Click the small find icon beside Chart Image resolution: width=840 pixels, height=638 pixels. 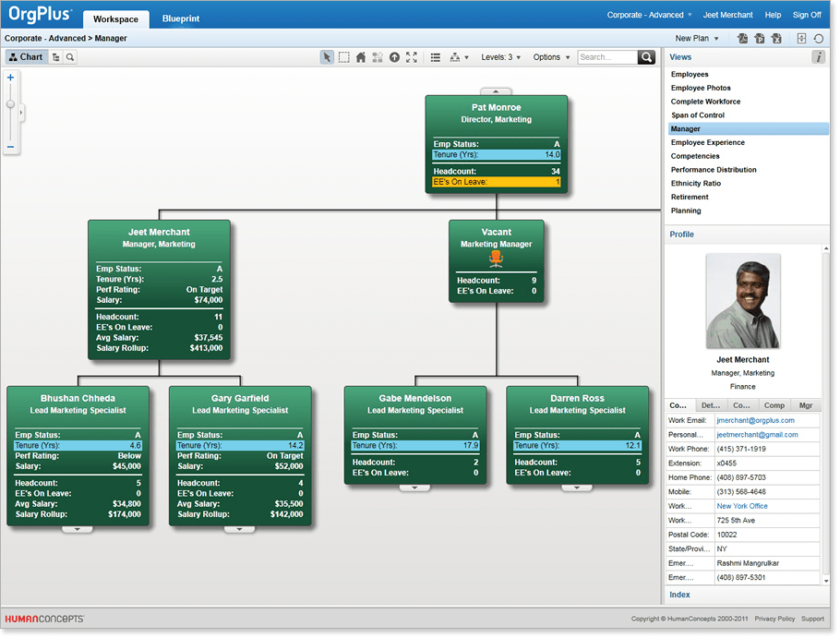click(x=70, y=56)
